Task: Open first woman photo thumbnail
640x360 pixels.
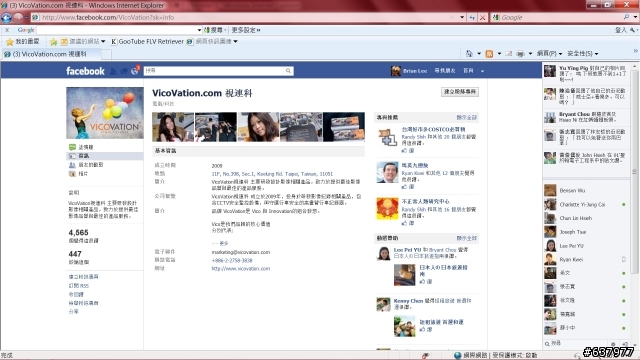Action: coord(173,127)
